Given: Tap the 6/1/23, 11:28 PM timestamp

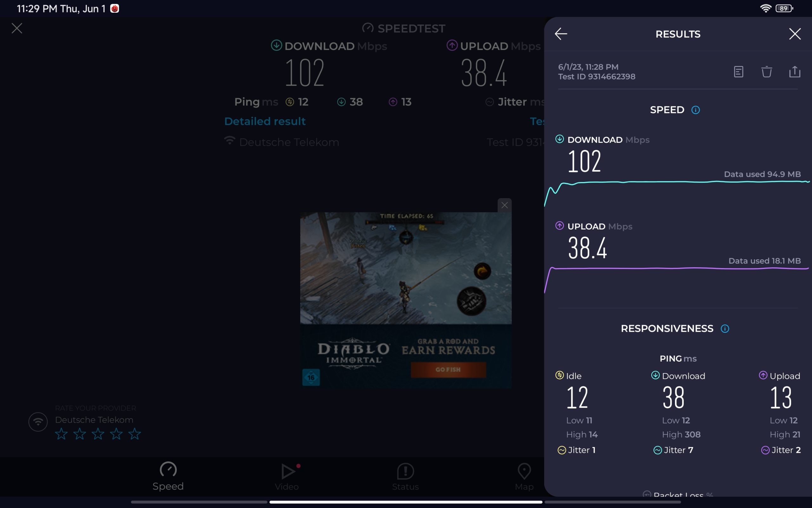Looking at the screenshot, I should point(588,67).
